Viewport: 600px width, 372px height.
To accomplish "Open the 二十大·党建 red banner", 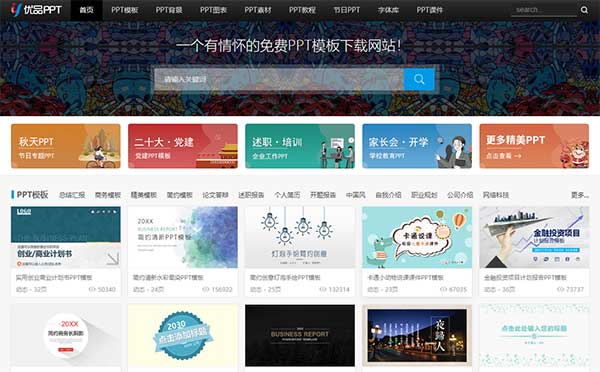I will click(x=183, y=146).
